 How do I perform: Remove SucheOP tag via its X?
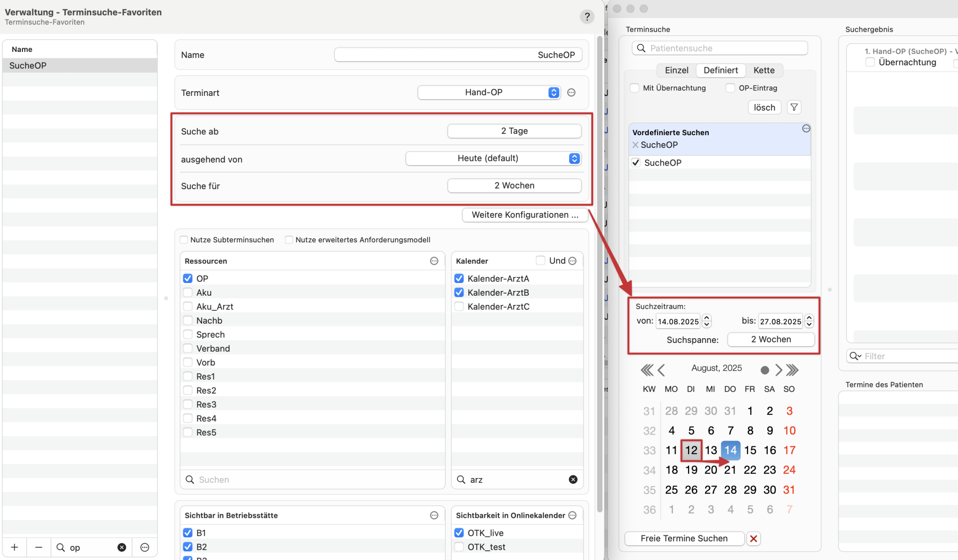point(635,145)
